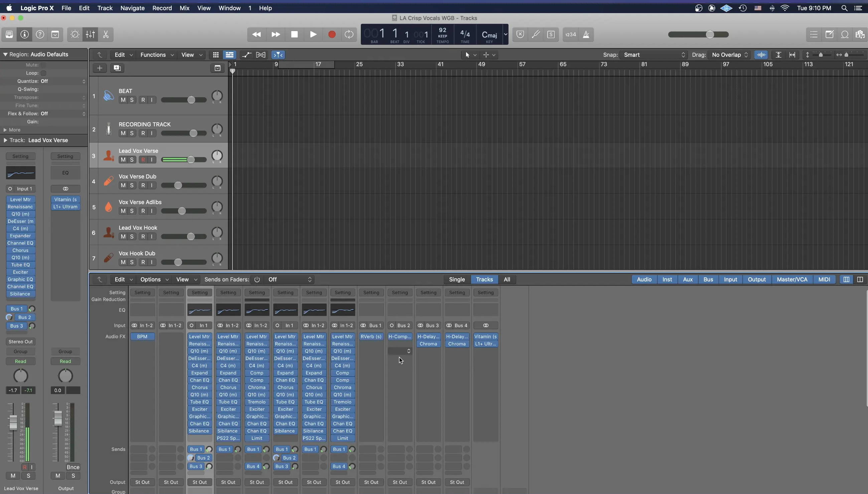Open the Snap Smart dropdown

pos(654,54)
